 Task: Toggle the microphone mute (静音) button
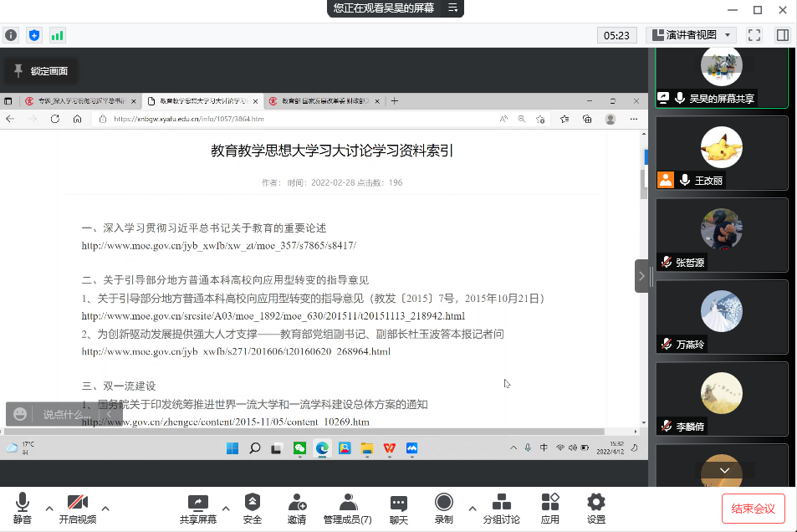(22, 508)
